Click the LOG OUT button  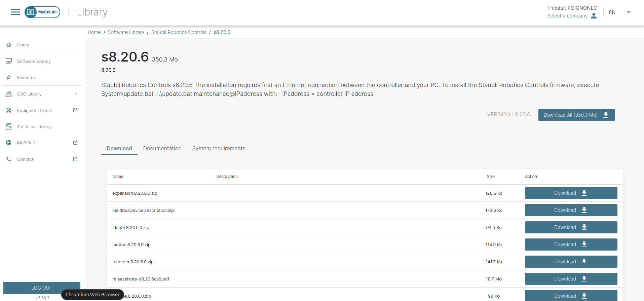42,288
